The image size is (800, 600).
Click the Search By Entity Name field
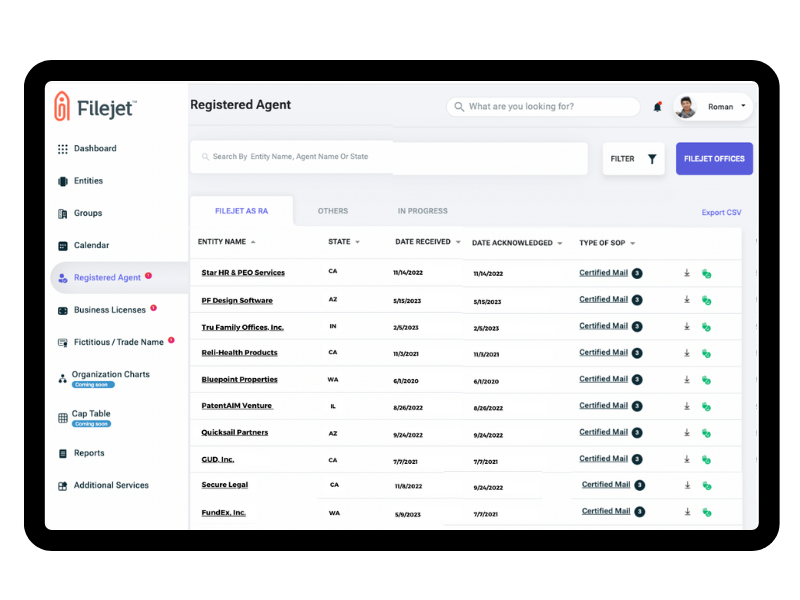[x=389, y=157]
